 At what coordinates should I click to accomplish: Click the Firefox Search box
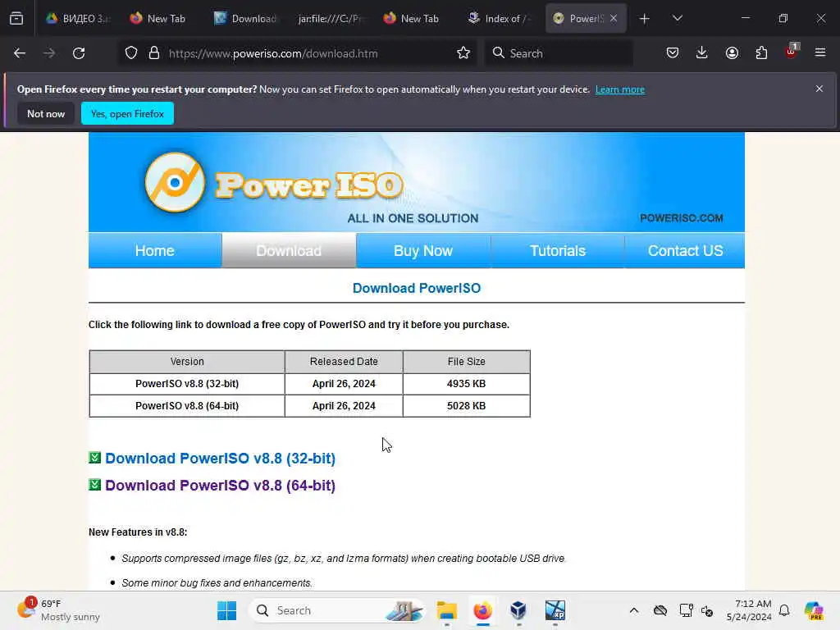click(x=559, y=53)
